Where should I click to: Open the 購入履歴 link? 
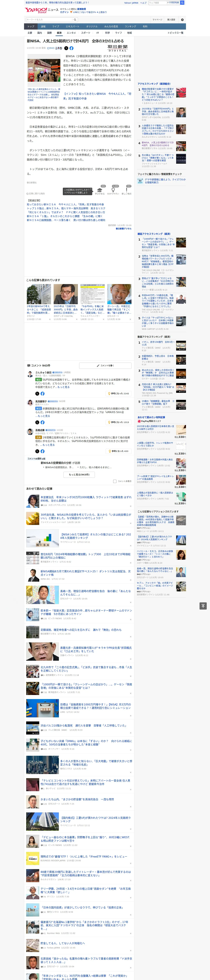click(171, 20)
